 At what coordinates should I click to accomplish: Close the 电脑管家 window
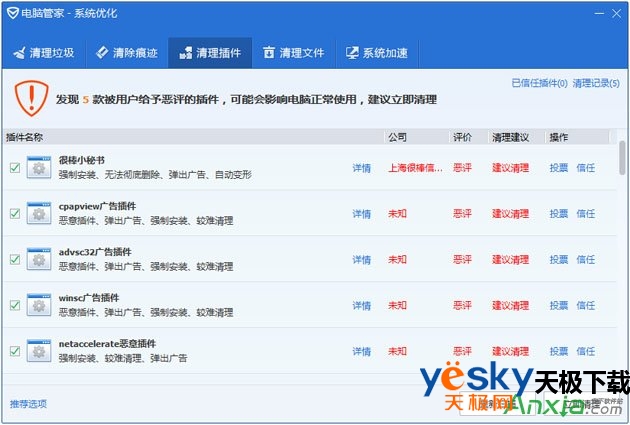(616, 13)
